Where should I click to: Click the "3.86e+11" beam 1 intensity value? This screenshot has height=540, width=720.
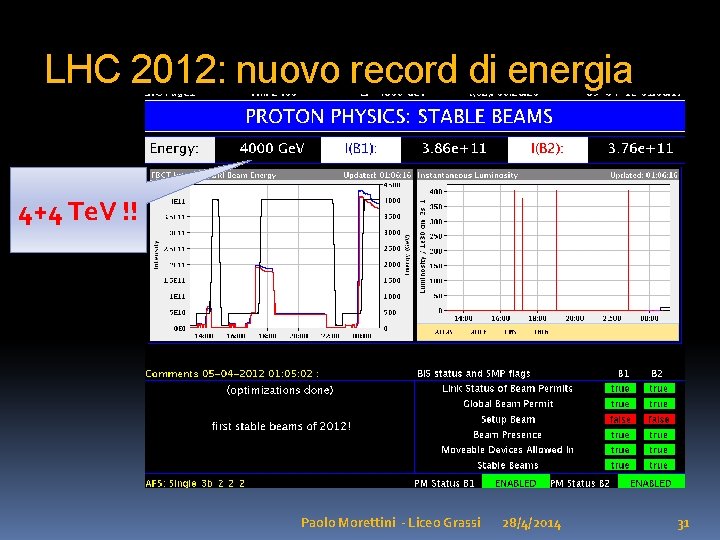coord(454,148)
